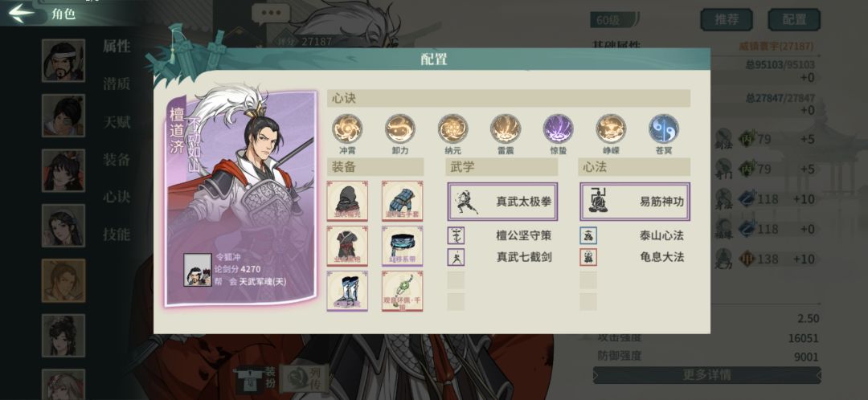Viewport: 868px width, 400px height.
Task: Go back using the arrow beside 角色
Action: pos(23,14)
